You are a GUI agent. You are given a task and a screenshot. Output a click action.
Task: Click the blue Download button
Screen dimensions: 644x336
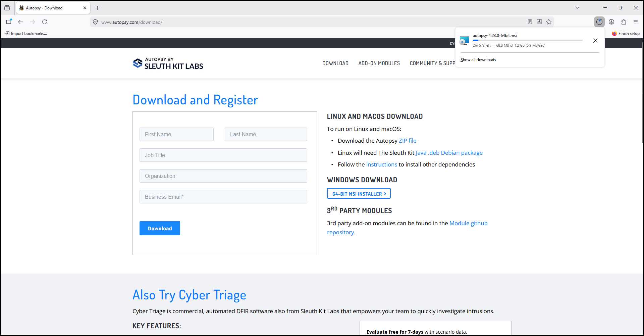tap(160, 228)
